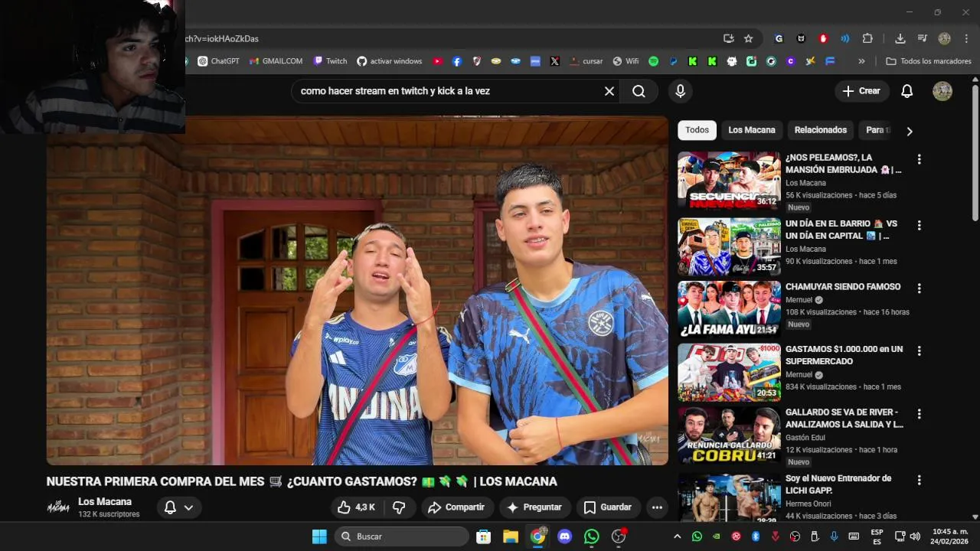Clear the YouTube search box with the X
This screenshot has width=980, height=551.
[x=609, y=91]
